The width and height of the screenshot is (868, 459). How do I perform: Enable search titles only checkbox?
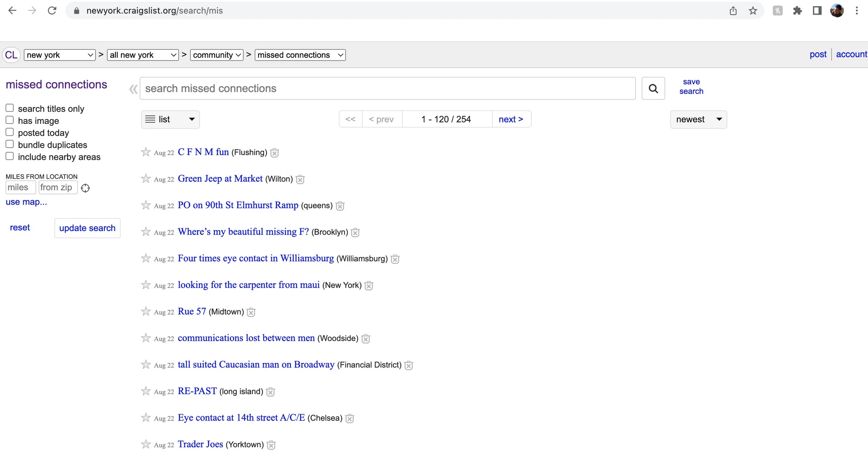(10, 108)
